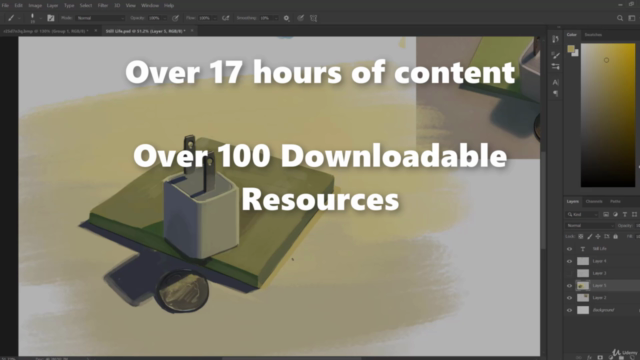Toggle pressure for size icon
The height and width of the screenshot is (360, 640).
point(300,18)
